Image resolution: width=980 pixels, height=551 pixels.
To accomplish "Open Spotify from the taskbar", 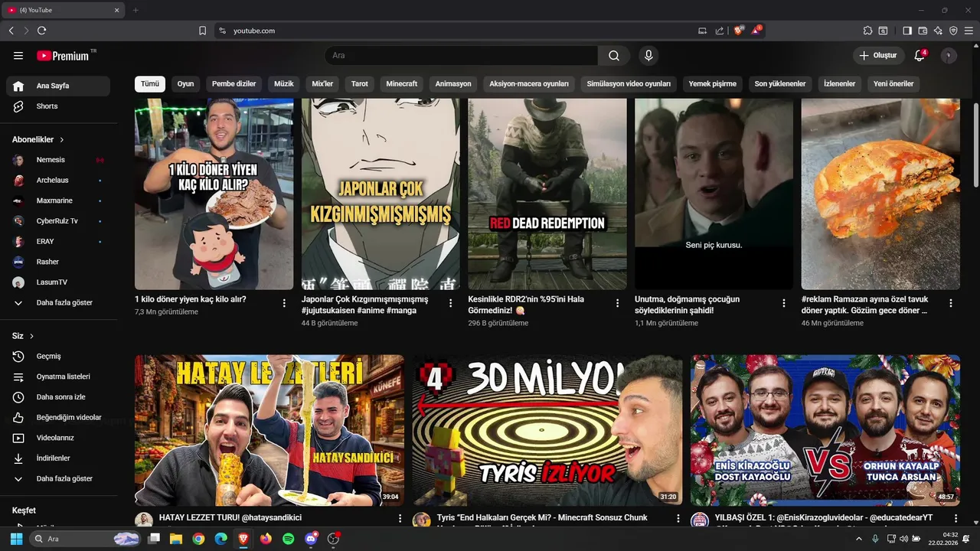I will (288, 539).
